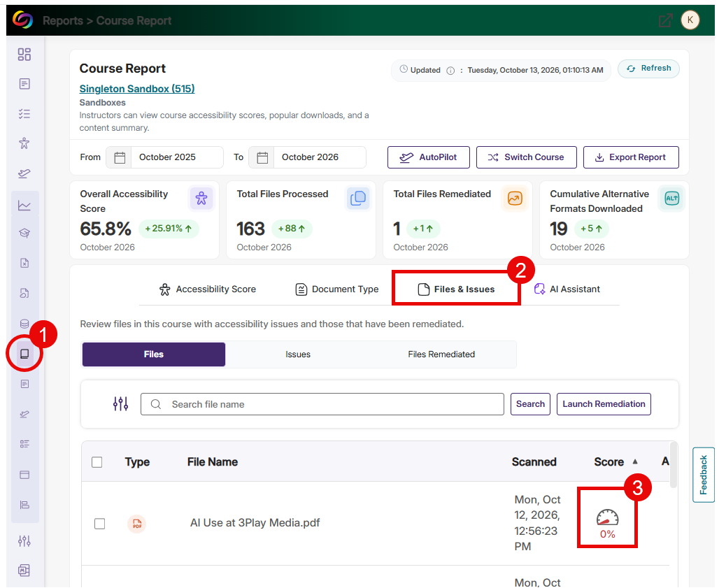Click the table's vertical scrollbar
This screenshot has width=726, height=588.
click(674, 466)
